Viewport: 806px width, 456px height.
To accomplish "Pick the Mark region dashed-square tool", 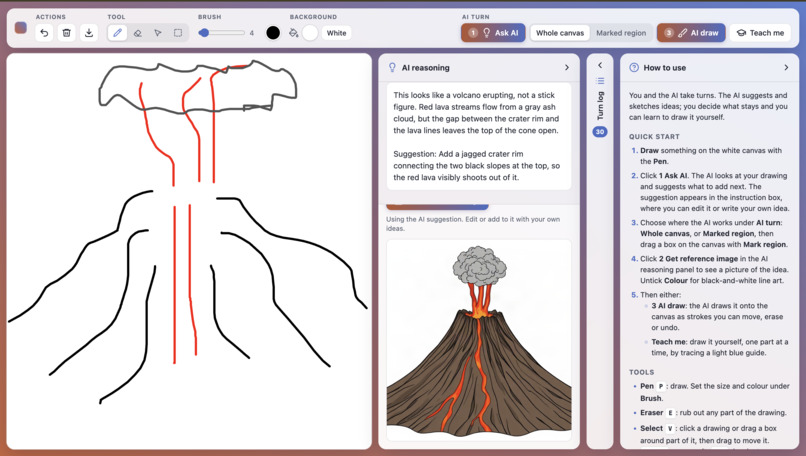I will (178, 33).
